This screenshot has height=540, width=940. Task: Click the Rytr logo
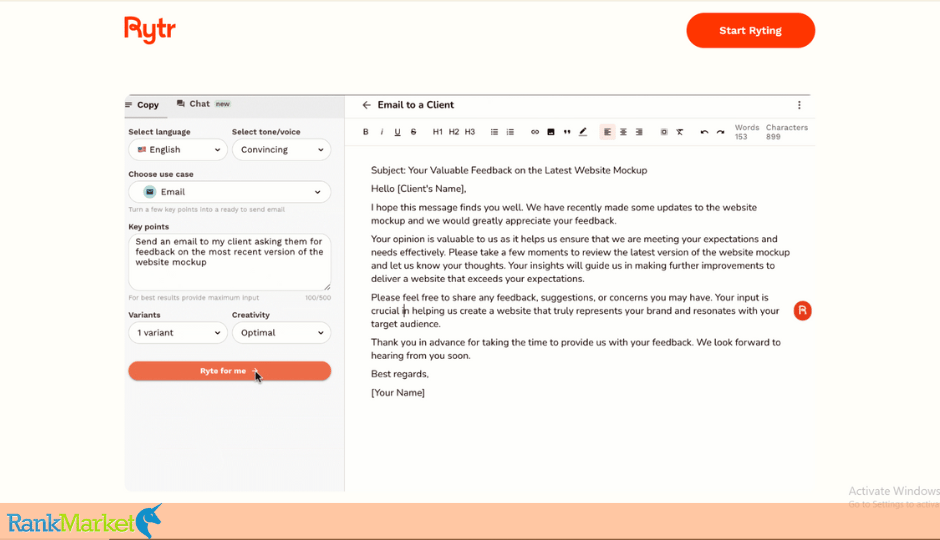(x=150, y=29)
